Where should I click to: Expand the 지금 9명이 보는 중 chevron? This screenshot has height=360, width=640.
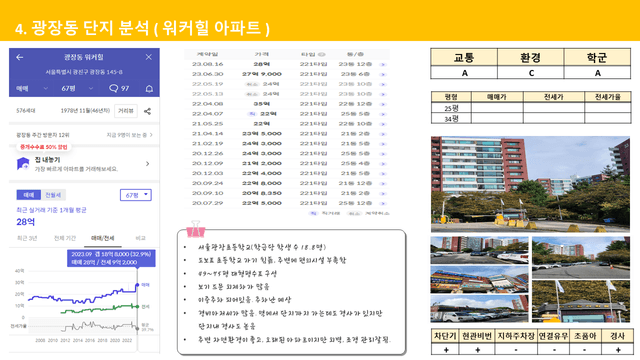click(151, 135)
